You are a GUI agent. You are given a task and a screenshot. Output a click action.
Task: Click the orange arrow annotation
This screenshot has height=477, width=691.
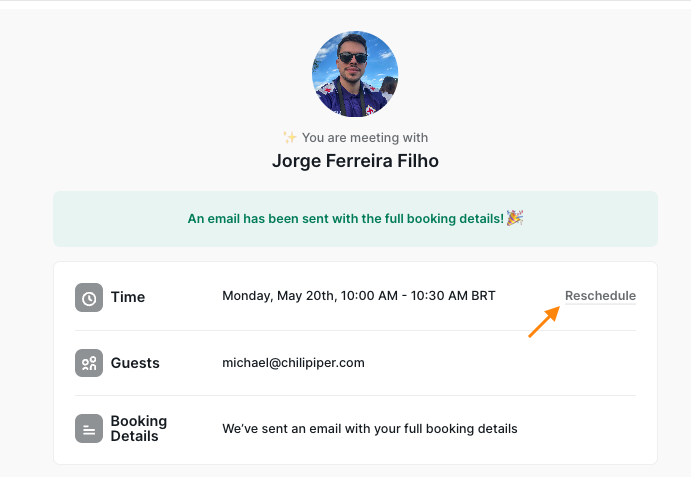pyautogui.click(x=544, y=322)
